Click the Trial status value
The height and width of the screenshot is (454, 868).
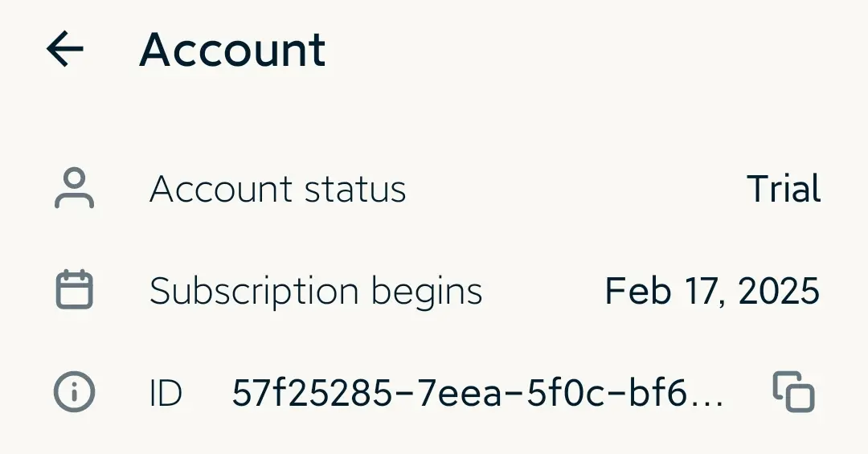point(784,189)
